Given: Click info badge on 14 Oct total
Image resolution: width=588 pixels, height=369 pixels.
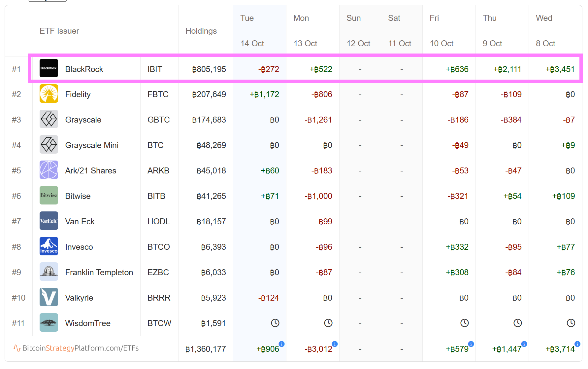Looking at the screenshot, I should pos(281,344).
